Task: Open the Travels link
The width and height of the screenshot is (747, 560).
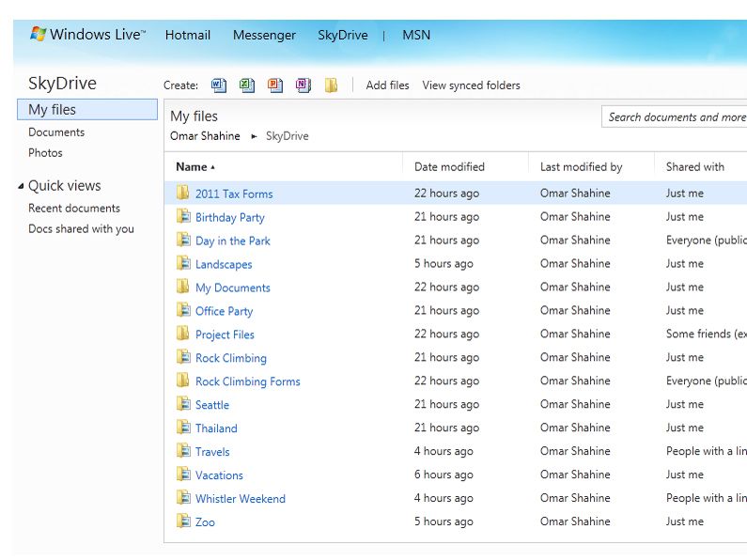Action: click(x=212, y=452)
